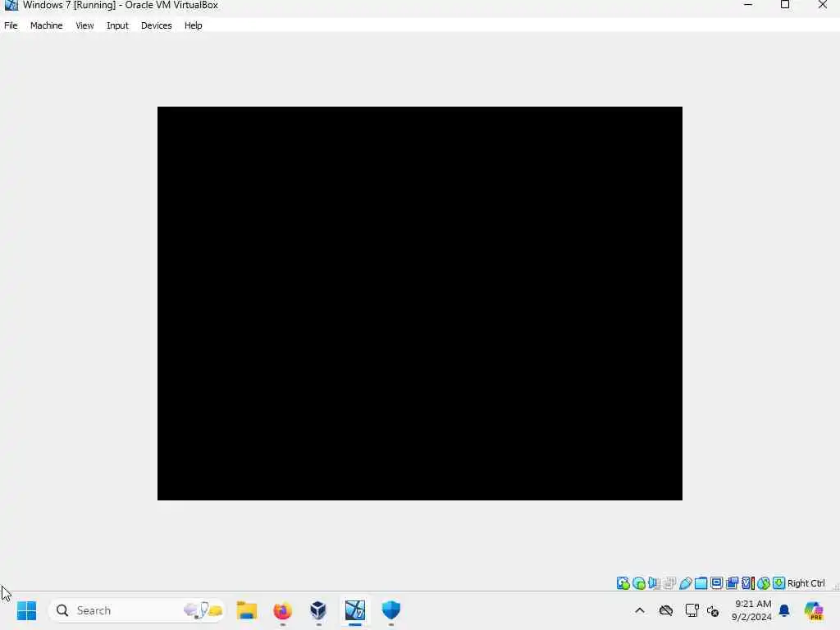Open Firefox from the taskbar

[x=283, y=610]
